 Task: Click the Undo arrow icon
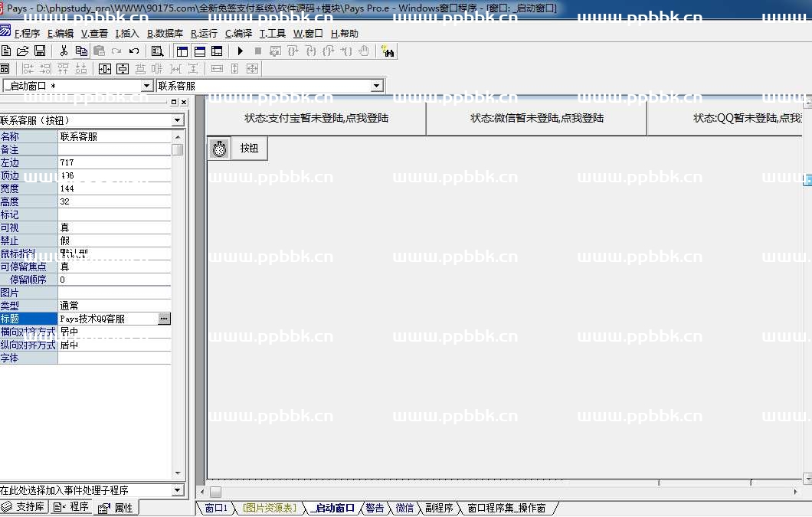point(134,51)
